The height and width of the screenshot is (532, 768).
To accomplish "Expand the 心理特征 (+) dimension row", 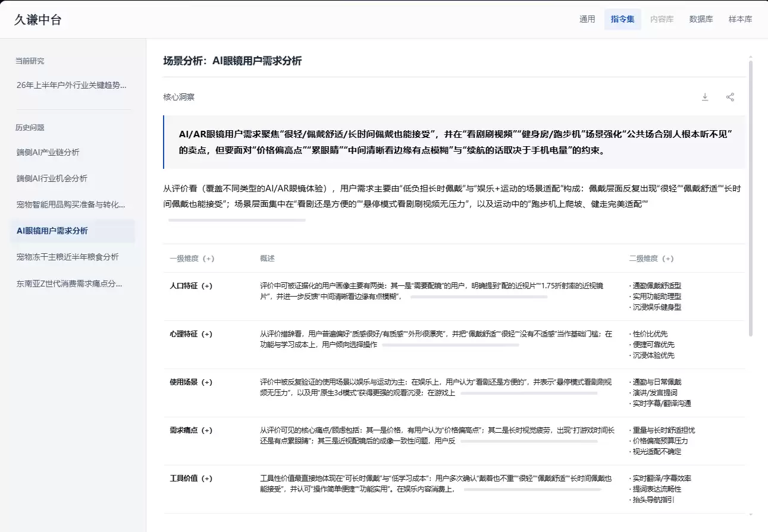I will click(x=190, y=334).
